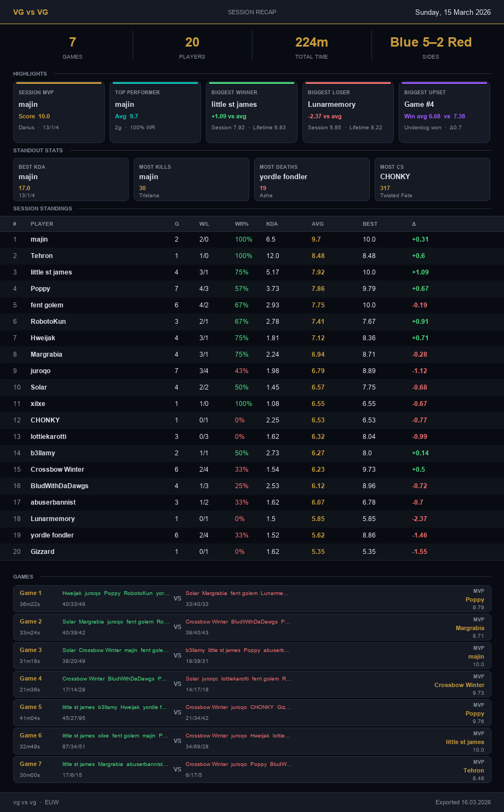
Task: Click the 'vg vs vg · EUW' footer
Action: click(x=36, y=802)
